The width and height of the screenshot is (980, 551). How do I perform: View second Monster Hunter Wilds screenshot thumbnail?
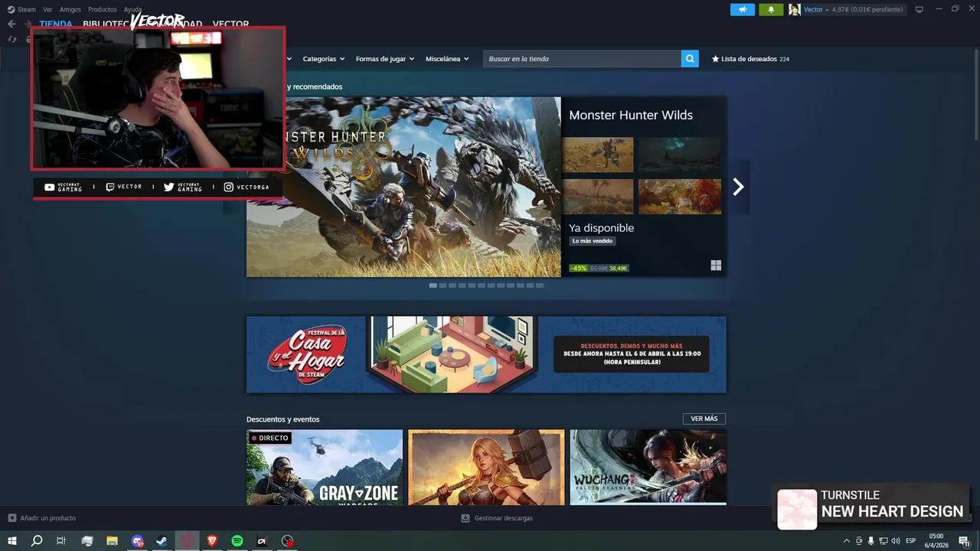click(680, 155)
